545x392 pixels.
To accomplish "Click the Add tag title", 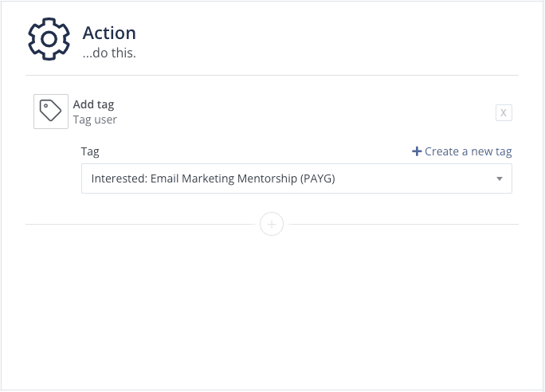I will pyautogui.click(x=93, y=104).
